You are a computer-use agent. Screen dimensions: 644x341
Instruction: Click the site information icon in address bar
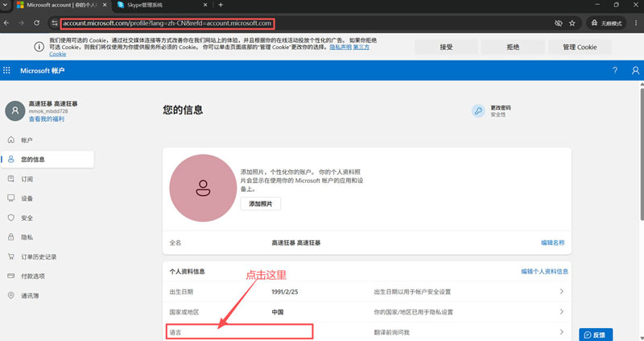point(54,23)
